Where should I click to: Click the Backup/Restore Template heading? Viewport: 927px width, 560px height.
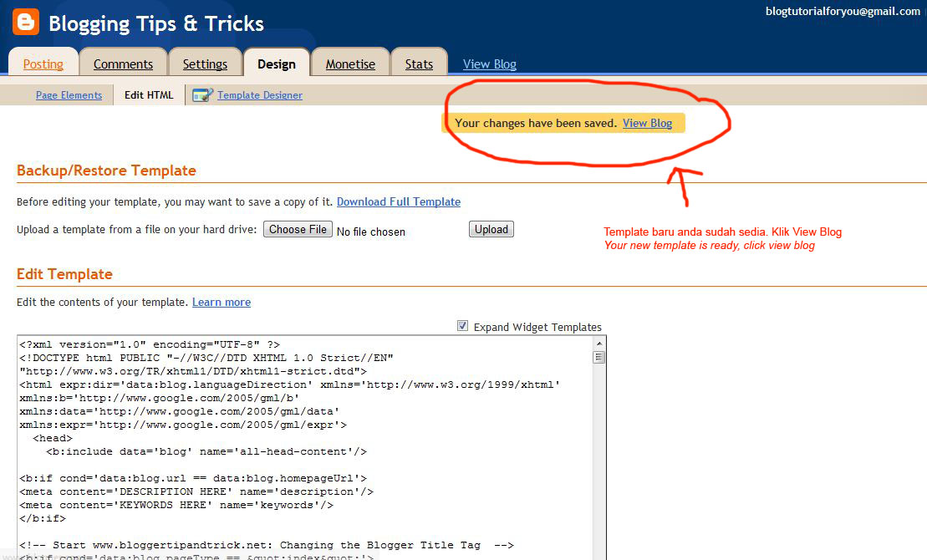(x=106, y=171)
